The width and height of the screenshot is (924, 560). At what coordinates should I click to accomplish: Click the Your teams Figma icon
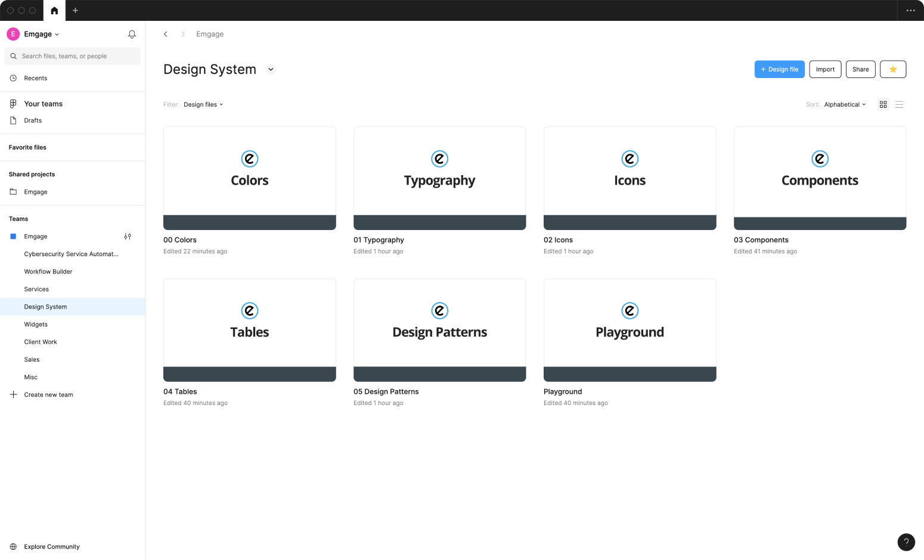point(13,104)
